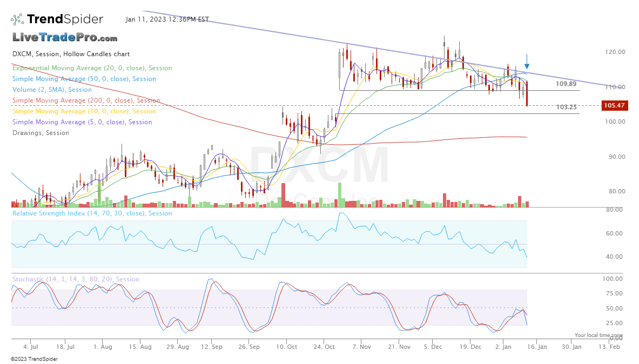Click the TrendSpider logo icon
This screenshot has width=639, height=364.
(x=17, y=19)
